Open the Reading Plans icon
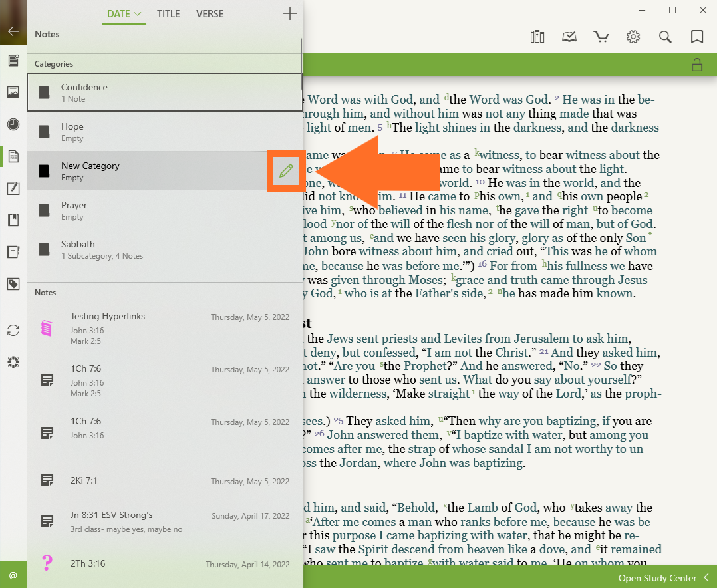Image resolution: width=717 pixels, height=588 pixels. [x=569, y=37]
